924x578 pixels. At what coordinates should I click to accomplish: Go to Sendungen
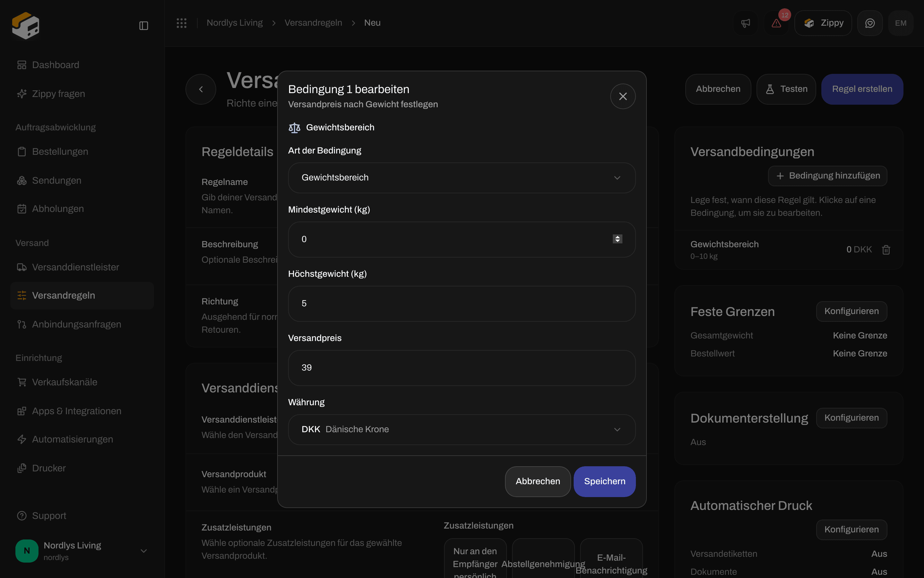(82, 180)
